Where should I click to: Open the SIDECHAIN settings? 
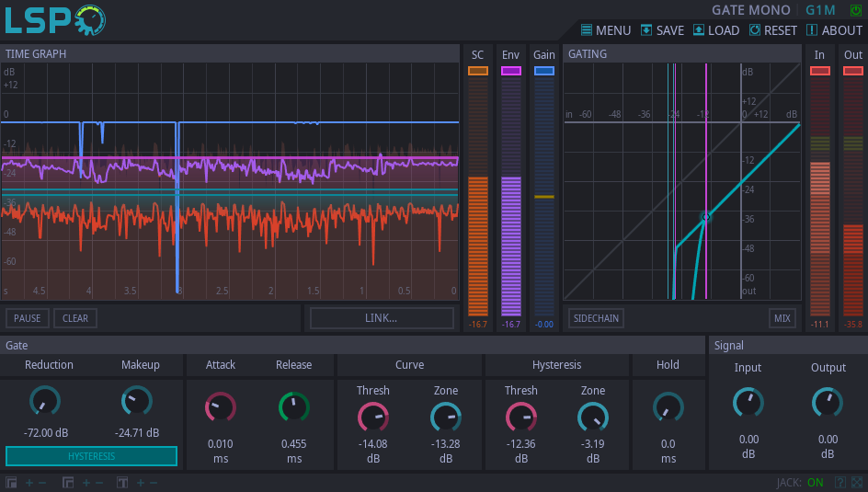pos(596,318)
